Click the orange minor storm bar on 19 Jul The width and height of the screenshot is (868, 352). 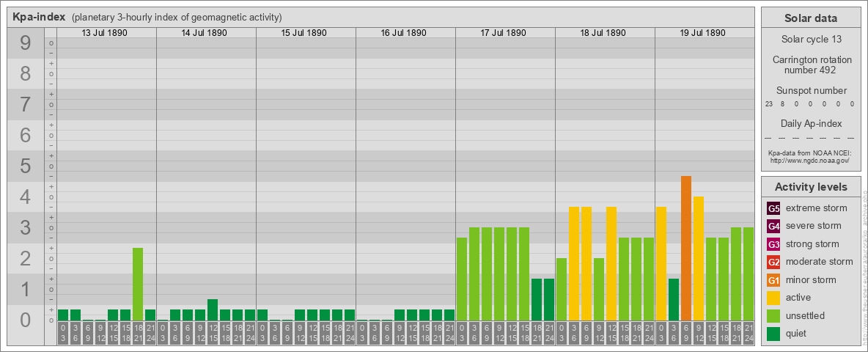(686, 248)
